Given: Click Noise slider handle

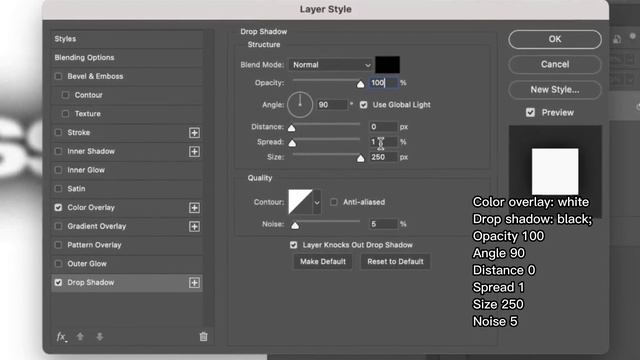Looking at the screenshot, I should 295,225.
